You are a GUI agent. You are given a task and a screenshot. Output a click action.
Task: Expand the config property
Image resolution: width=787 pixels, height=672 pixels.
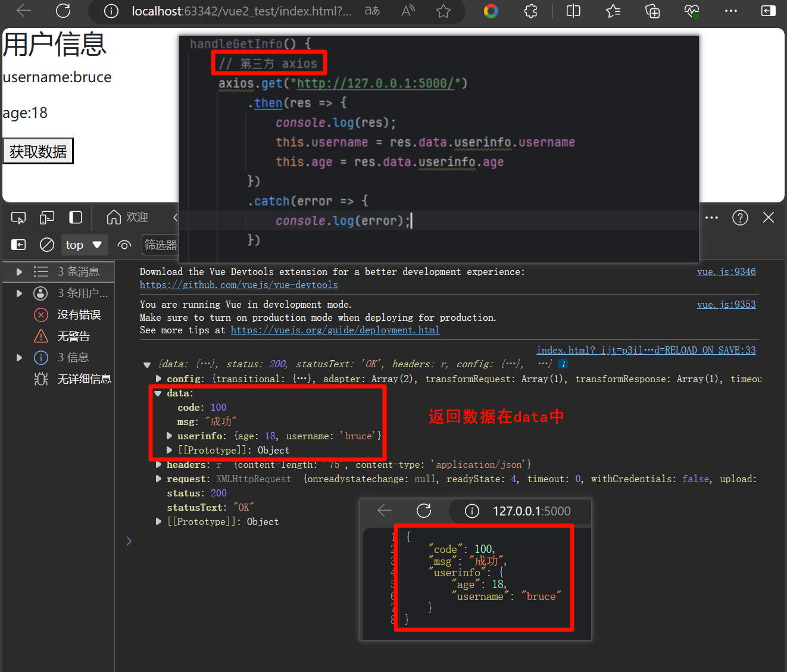pyautogui.click(x=158, y=379)
